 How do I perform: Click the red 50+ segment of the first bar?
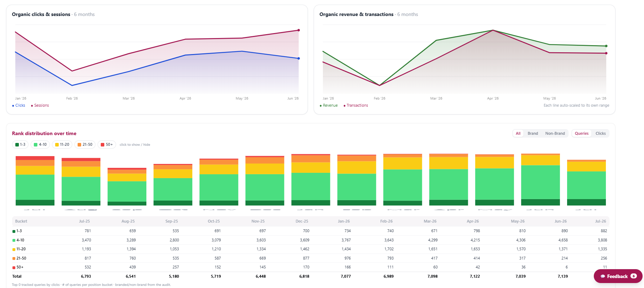tap(35, 158)
